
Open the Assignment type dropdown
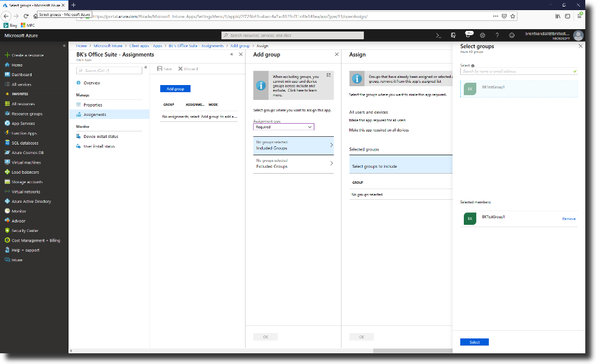pos(283,127)
